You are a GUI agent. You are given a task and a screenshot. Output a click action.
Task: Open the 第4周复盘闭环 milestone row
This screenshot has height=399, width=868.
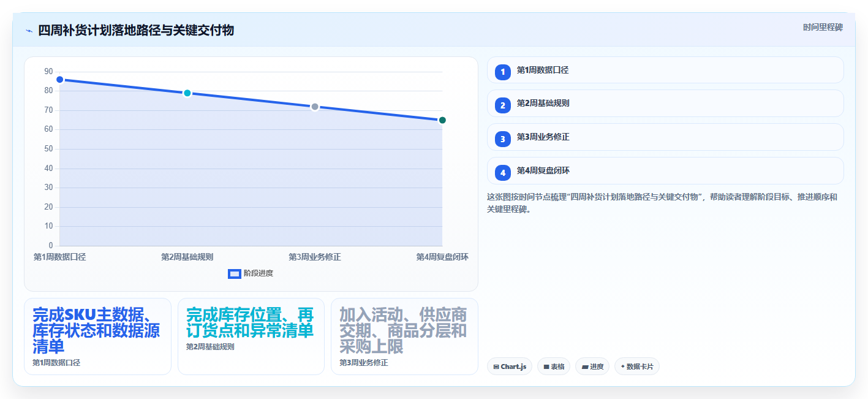(665, 170)
